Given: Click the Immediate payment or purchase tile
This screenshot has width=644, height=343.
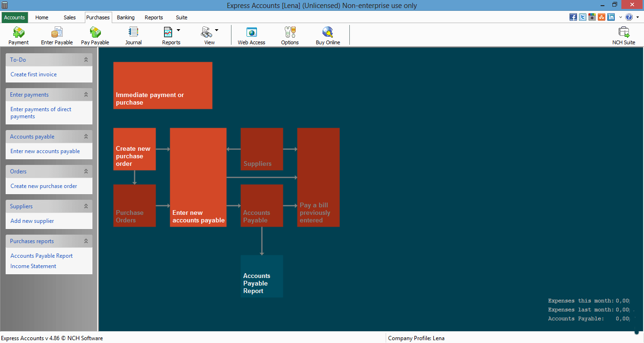Looking at the screenshot, I should [163, 85].
